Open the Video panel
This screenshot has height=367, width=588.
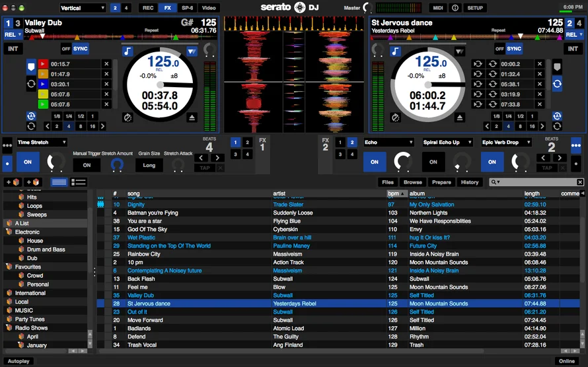[209, 8]
